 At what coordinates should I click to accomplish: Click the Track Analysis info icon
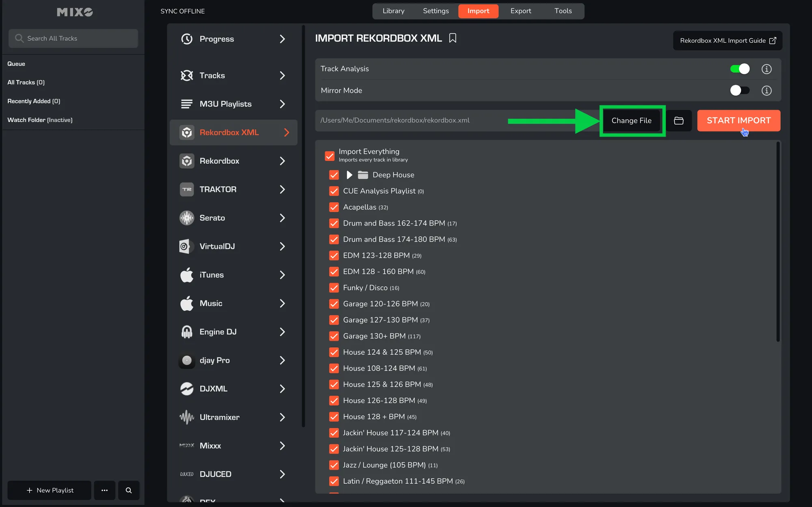766,69
